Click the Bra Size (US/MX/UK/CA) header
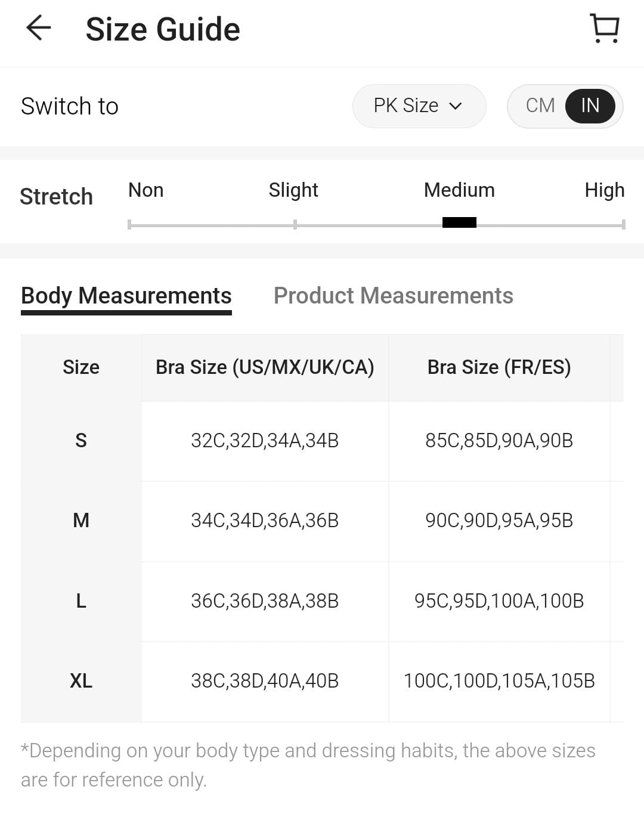 point(265,367)
